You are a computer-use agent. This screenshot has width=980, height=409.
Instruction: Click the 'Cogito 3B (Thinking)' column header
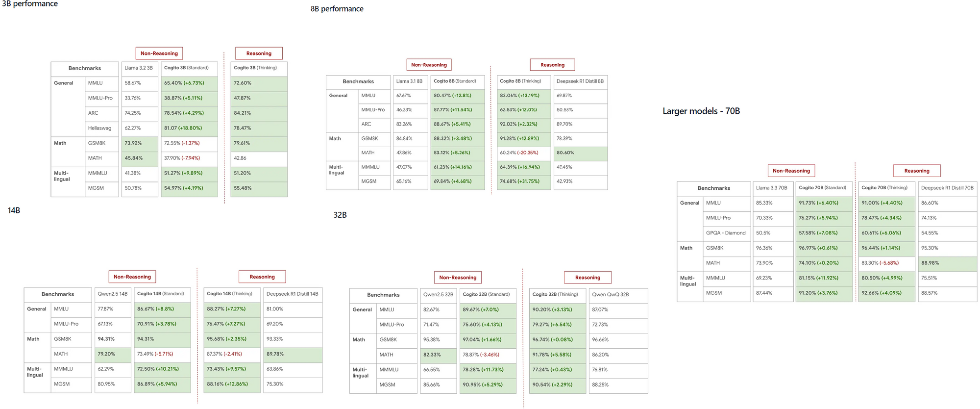259,68
